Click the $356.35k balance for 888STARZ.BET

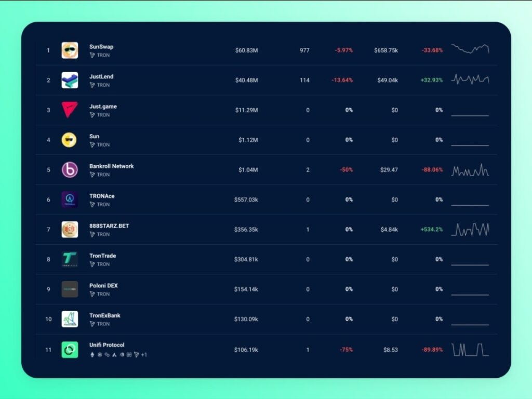(x=246, y=229)
